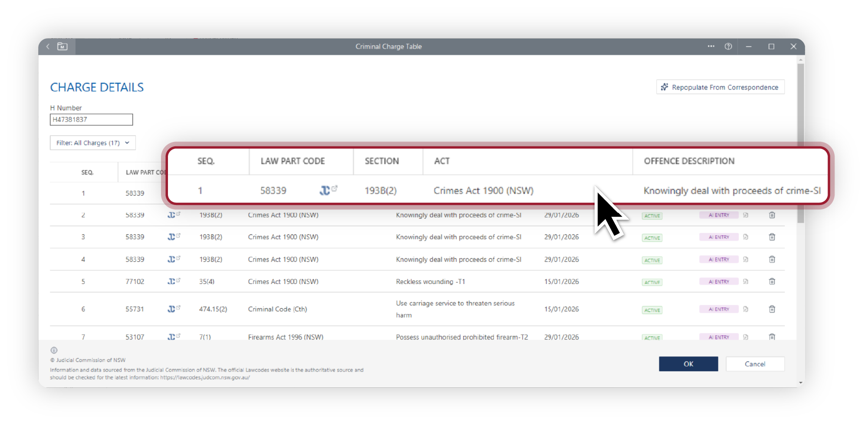
Task: Select the 'Reckless wounding -T1' description cell
Action: 431,281
